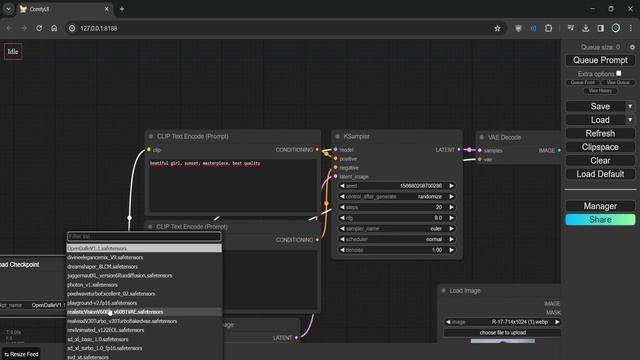Collapse the KSampler node via its dot
This screenshot has height=360, width=640.
(338, 136)
